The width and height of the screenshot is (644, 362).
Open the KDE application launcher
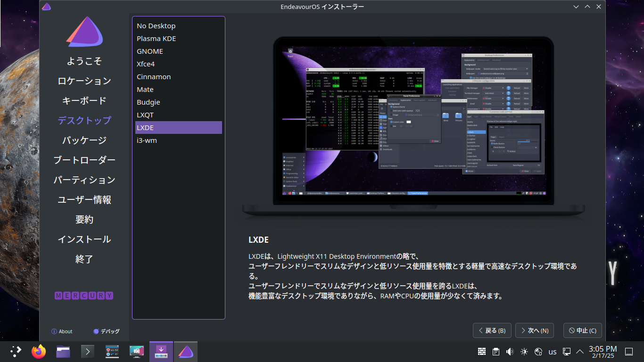click(16, 352)
